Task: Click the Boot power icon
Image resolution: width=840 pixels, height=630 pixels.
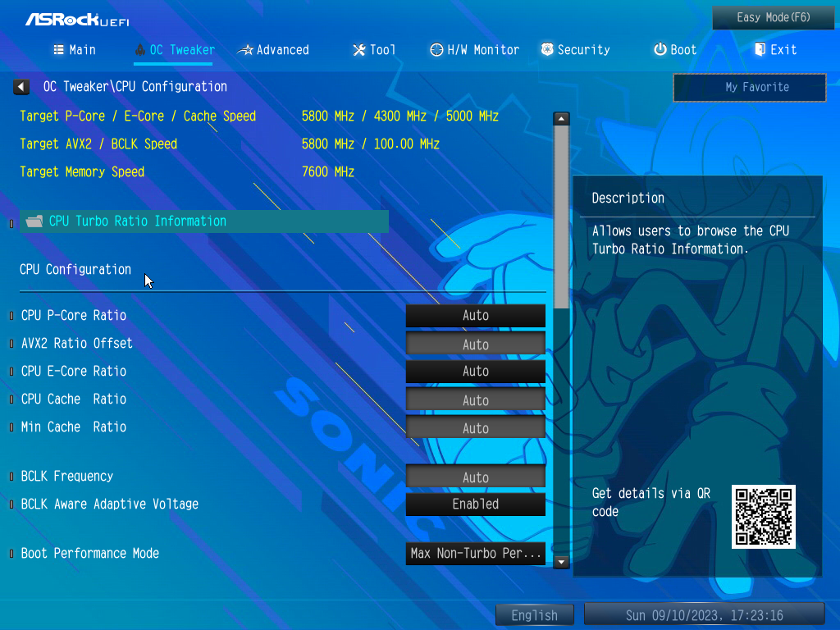Action: coord(660,49)
